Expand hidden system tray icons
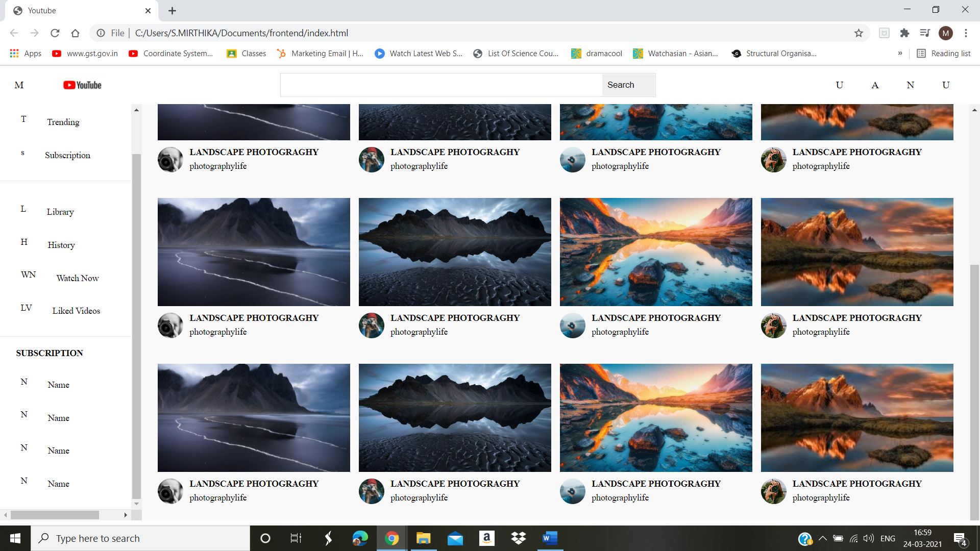 [x=822, y=538]
